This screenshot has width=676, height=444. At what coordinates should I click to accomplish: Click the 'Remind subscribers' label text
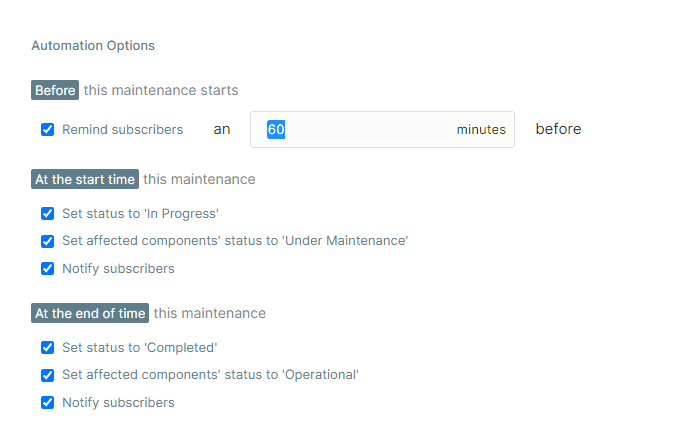122,130
